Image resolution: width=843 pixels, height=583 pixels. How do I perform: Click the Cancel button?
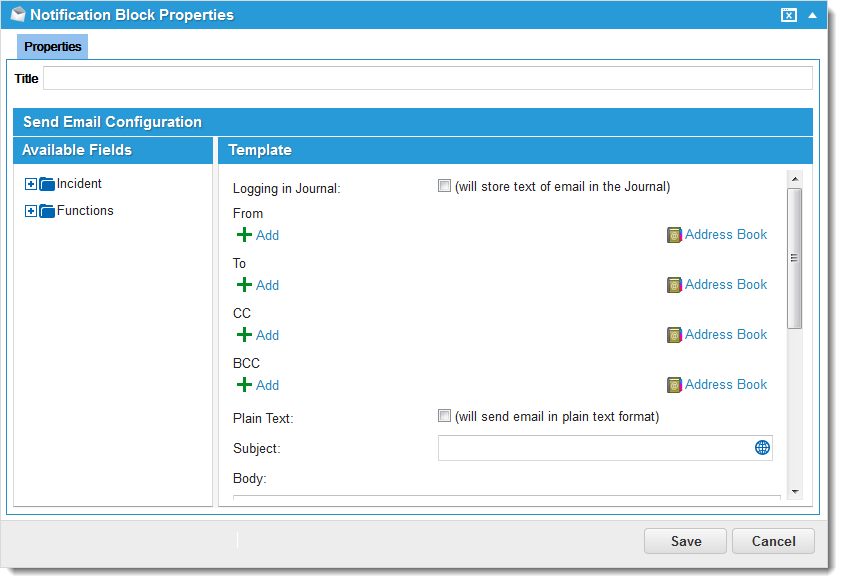(773, 541)
